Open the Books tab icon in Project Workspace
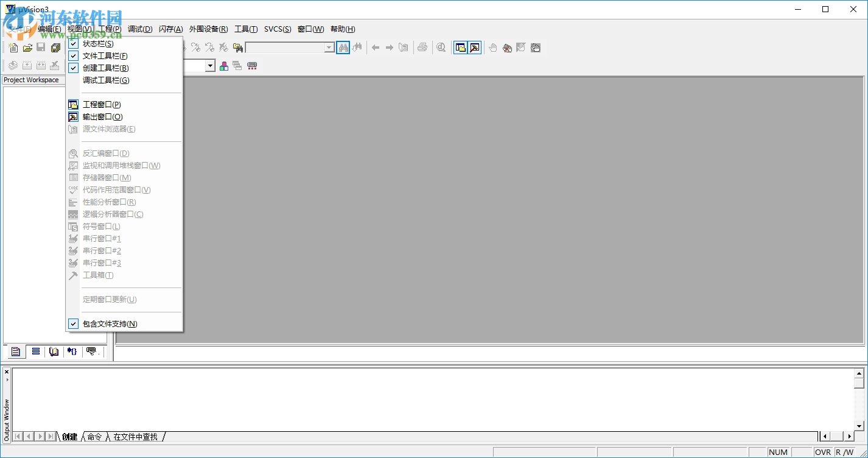Viewport: 868px width, 458px height. point(54,351)
